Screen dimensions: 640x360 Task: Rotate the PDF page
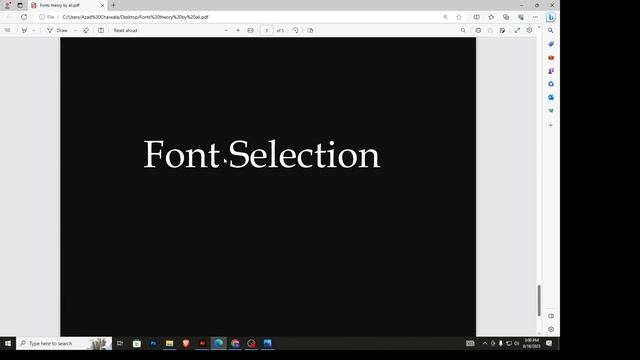tap(296, 30)
